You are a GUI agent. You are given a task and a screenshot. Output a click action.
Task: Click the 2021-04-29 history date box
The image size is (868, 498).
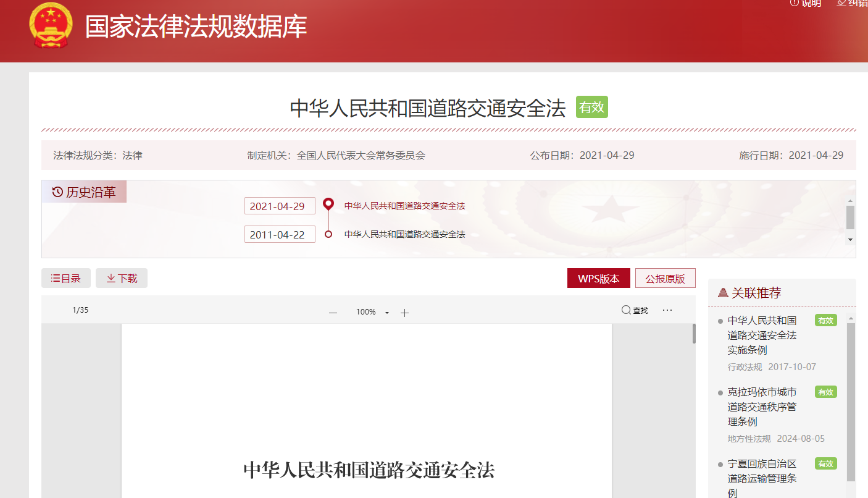[280, 206]
